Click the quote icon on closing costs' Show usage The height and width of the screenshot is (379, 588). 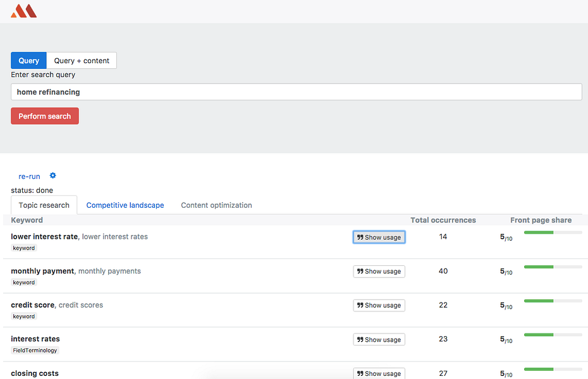(359, 373)
